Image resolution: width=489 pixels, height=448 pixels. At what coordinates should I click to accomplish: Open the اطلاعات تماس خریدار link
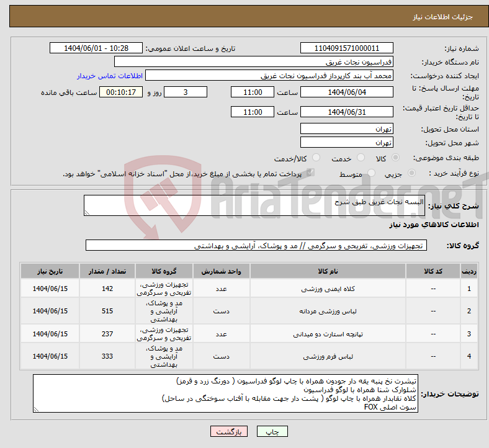110,76
